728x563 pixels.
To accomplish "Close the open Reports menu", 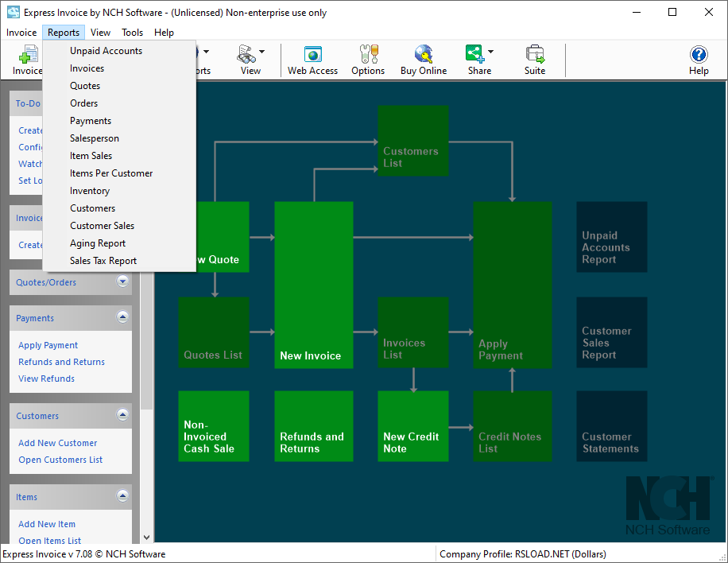I will [x=64, y=33].
